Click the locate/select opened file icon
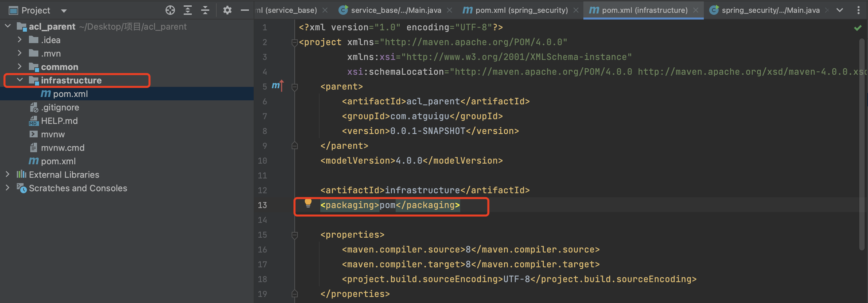Image resolution: width=868 pixels, height=303 pixels. (170, 10)
